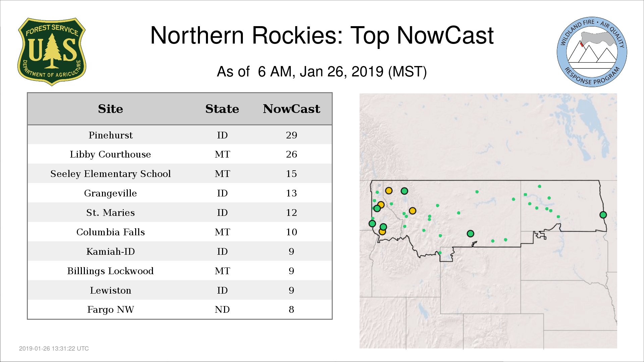Screen dimensions: 644x362
Task: Click the As of 6 AM date subtitle
Action: click(322, 72)
